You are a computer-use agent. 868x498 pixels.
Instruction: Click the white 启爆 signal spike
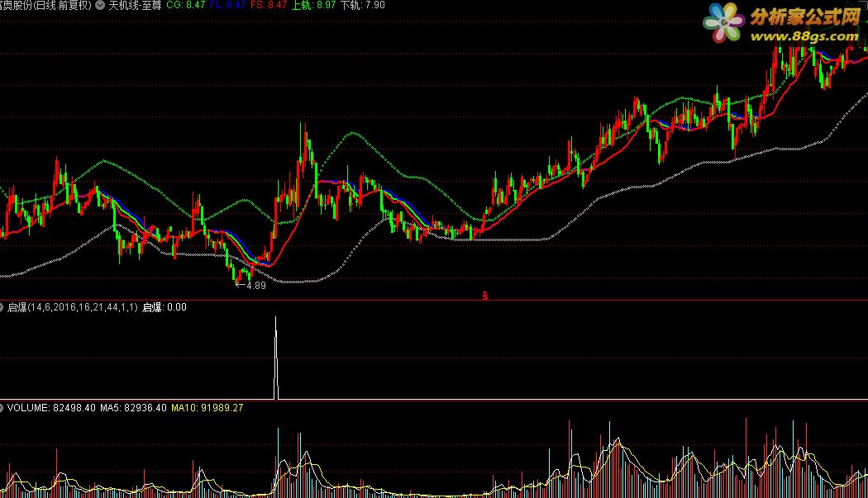pos(275,358)
